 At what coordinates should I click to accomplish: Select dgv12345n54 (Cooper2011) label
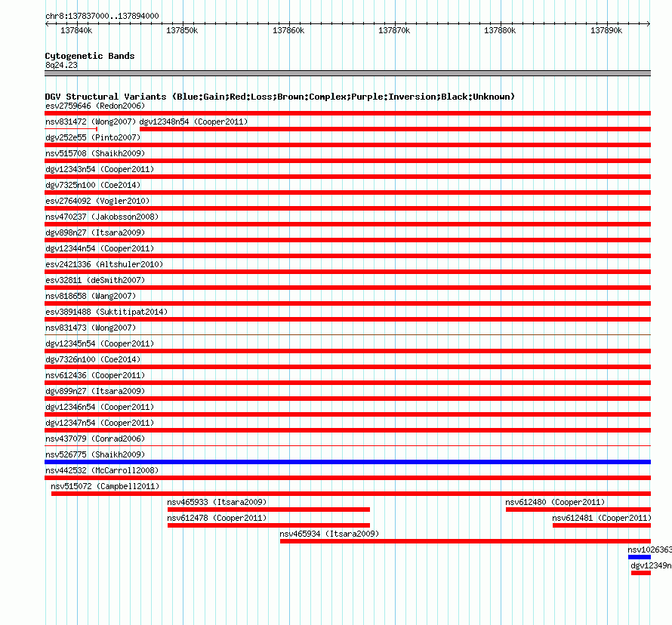100,343
